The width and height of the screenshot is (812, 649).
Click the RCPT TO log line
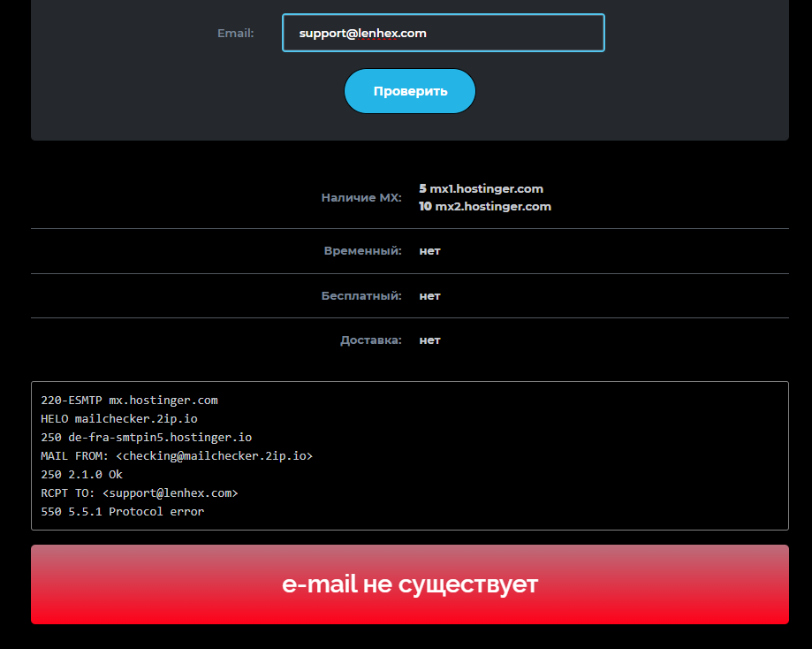point(139,493)
